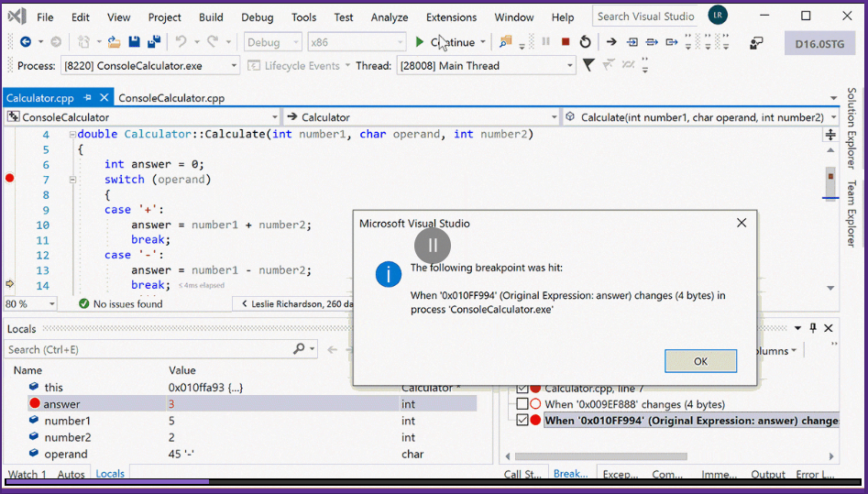Viewport: 868px width, 494px height.
Task: Open the Continue button dropdown arrow
Action: point(483,42)
